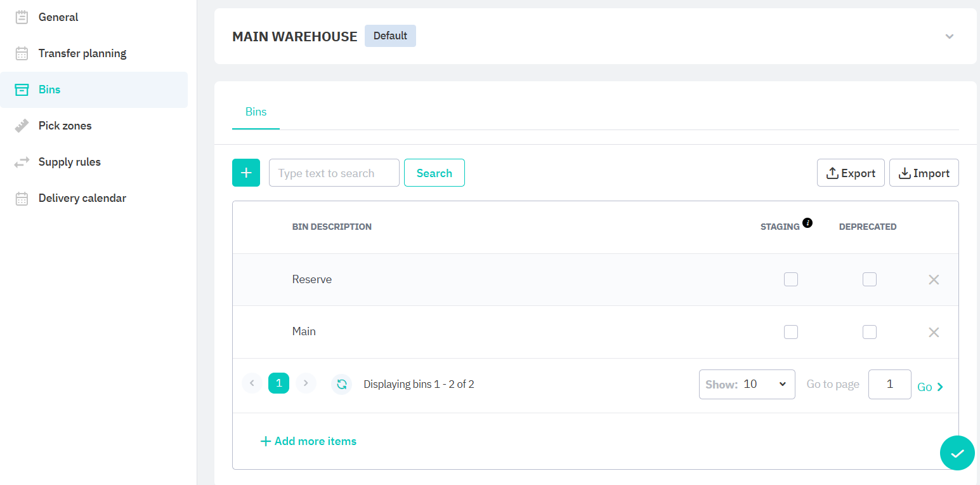Image resolution: width=980 pixels, height=485 pixels.
Task: Toggle Staging checkbox for Main bin
Action: [x=790, y=332]
